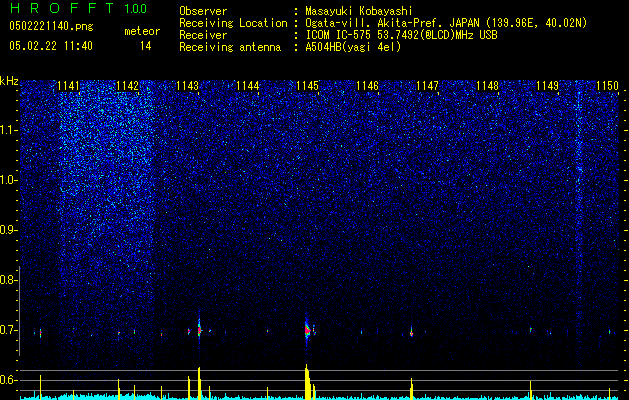
Task: Click the 1144 time axis label
Action: click(248, 86)
